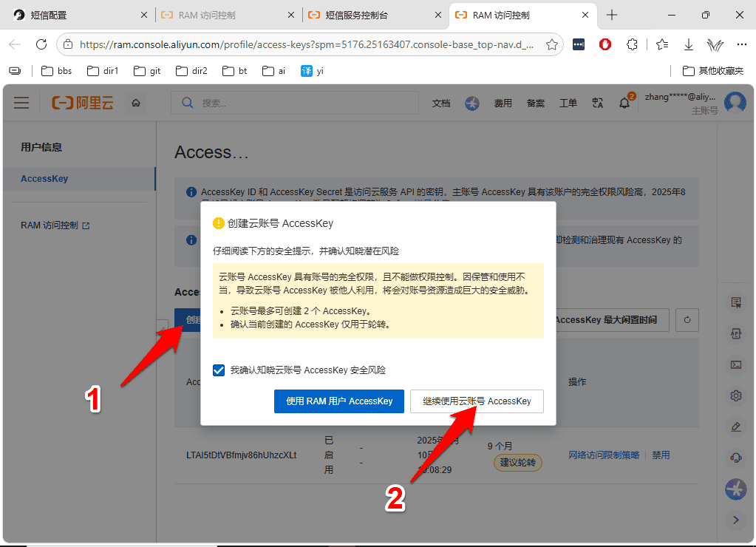Viewport: 756px width, 547px height.
Task: Reload the page with the browser refresh button
Action: click(41, 44)
